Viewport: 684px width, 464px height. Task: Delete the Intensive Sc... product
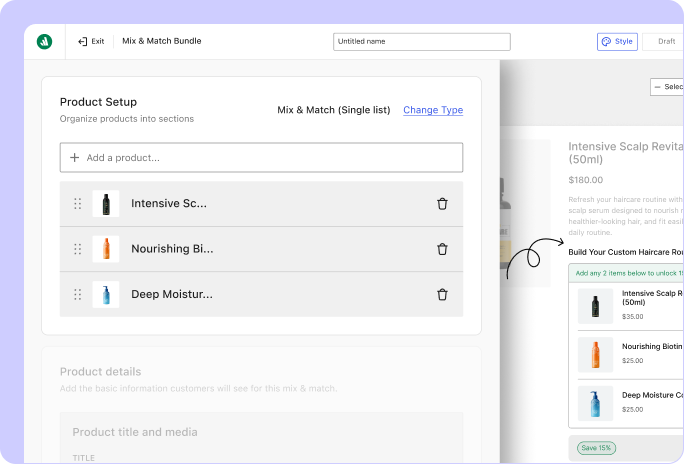point(442,204)
